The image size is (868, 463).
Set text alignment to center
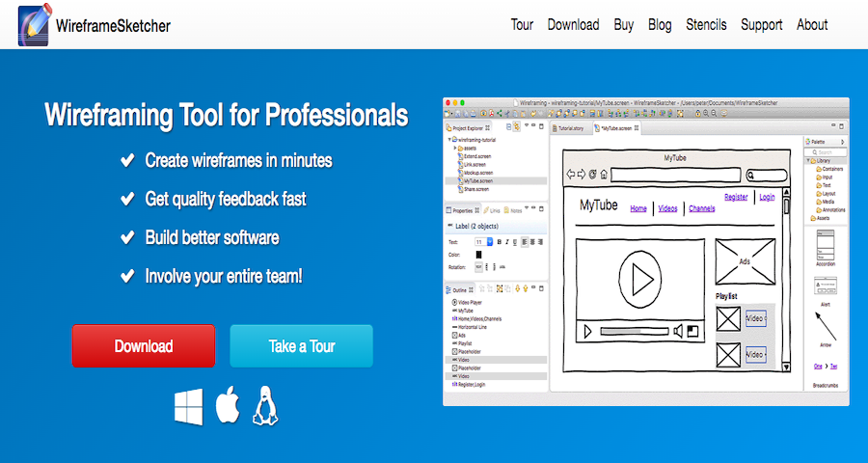click(x=532, y=242)
